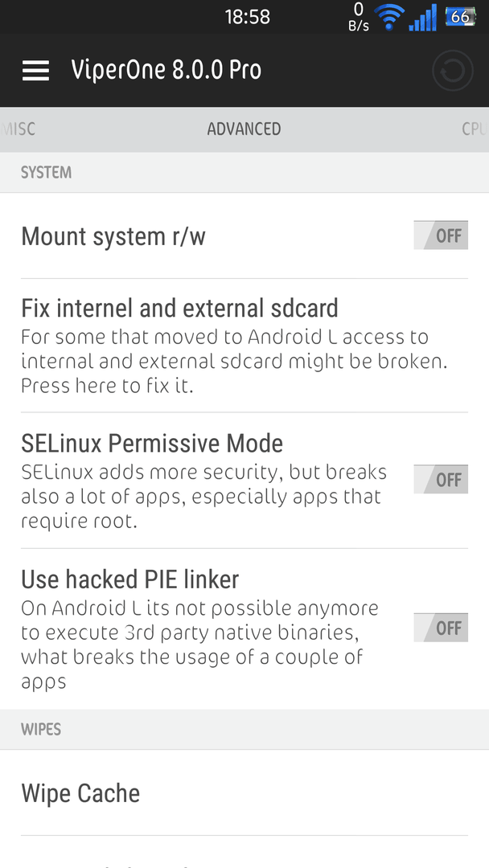Tap the battery level indicator
This screenshot has width=489, height=868.
[461, 17]
